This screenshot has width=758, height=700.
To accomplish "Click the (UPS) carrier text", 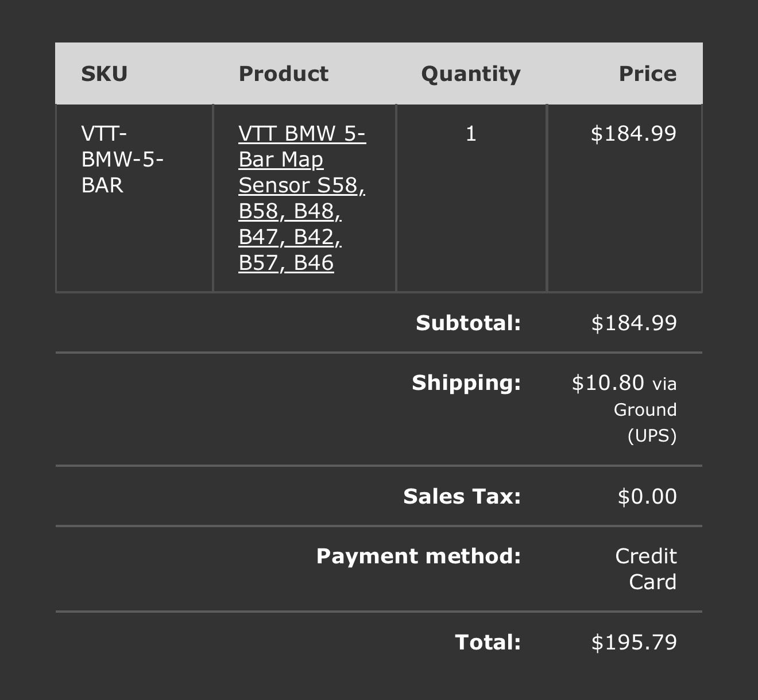I will click(x=652, y=436).
